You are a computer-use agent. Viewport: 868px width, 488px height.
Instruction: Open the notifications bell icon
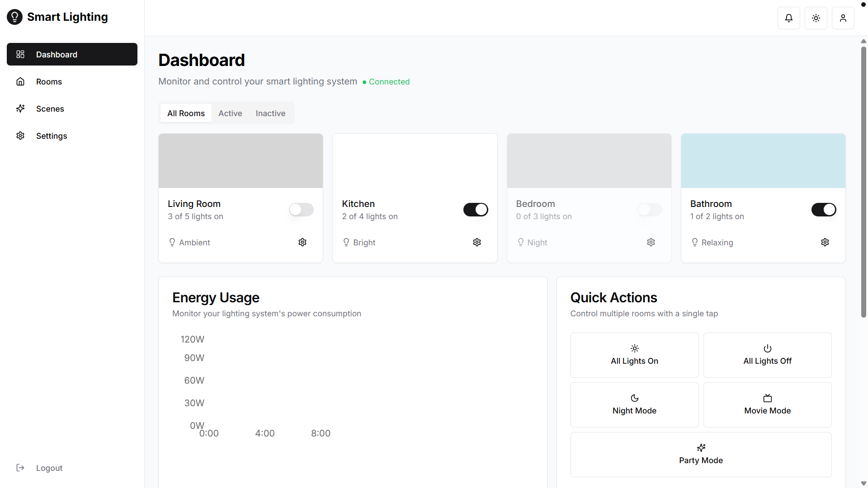tap(788, 18)
